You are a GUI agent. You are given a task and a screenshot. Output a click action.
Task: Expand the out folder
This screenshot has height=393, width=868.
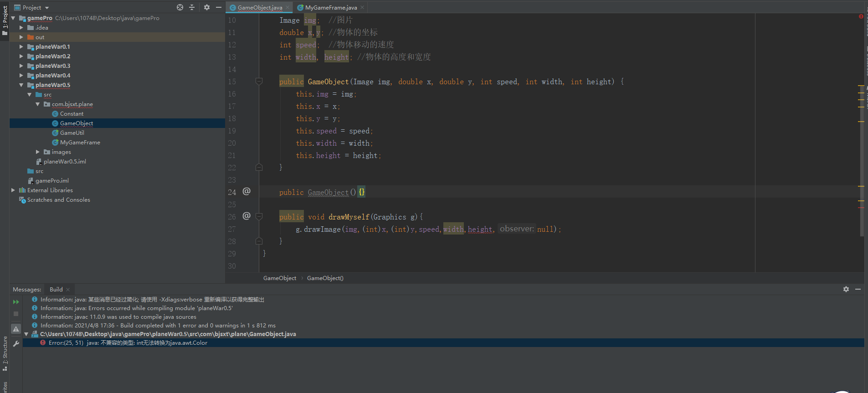tap(21, 37)
